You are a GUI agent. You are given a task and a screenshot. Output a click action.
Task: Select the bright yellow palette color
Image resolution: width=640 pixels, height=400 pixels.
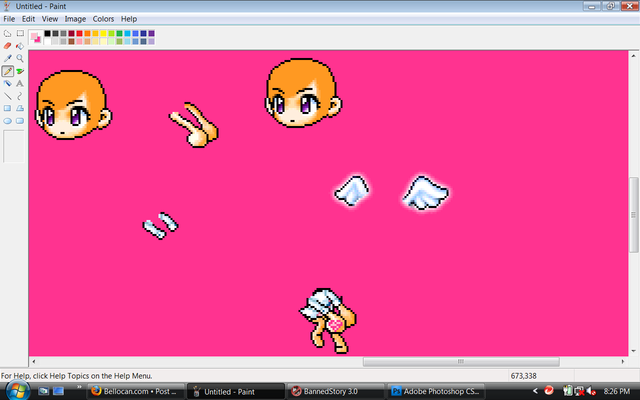click(x=103, y=33)
